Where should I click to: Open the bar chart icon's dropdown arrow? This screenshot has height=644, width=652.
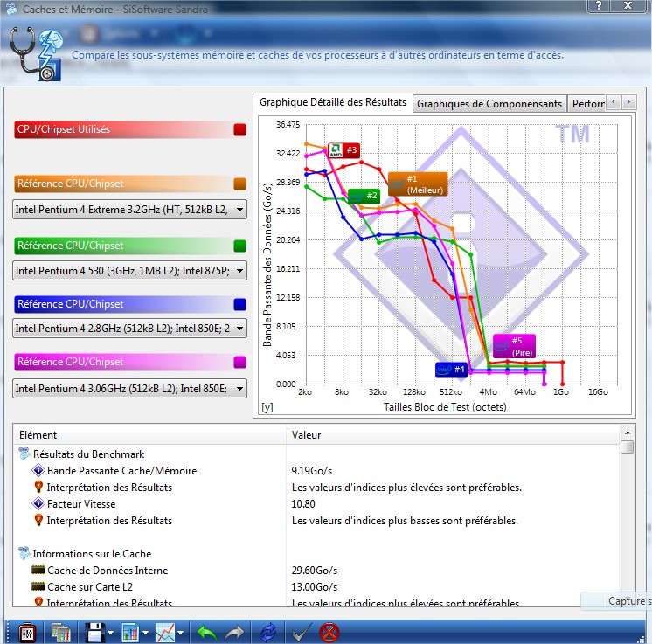[x=146, y=633]
